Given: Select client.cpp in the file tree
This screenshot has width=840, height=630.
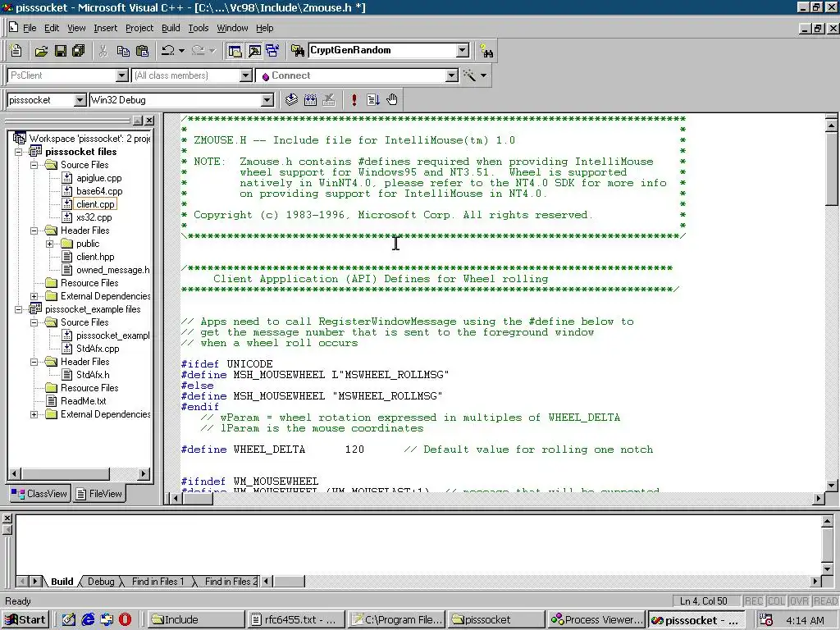Looking at the screenshot, I should point(95,204).
